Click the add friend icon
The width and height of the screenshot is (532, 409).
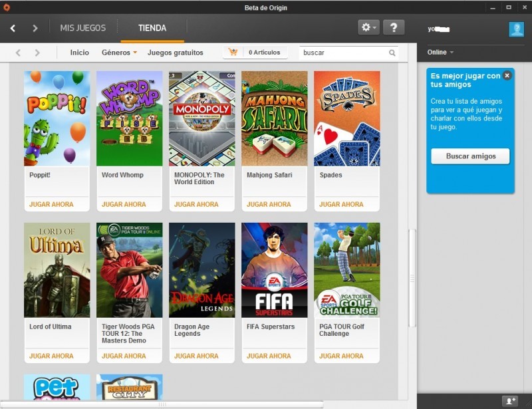point(511,401)
